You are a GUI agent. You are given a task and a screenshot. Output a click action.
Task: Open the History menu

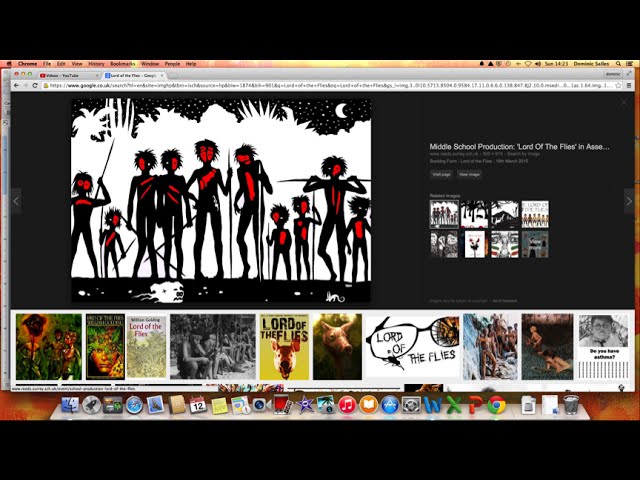click(x=96, y=64)
